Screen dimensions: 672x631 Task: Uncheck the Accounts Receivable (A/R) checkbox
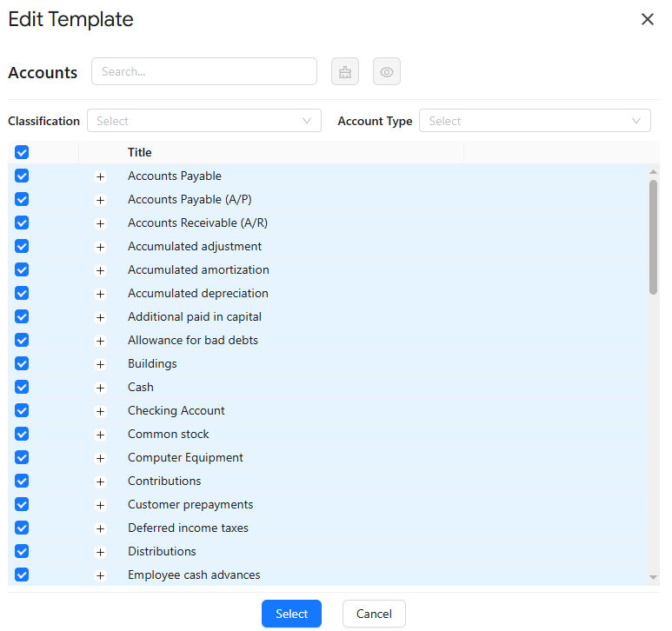(22, 223)
